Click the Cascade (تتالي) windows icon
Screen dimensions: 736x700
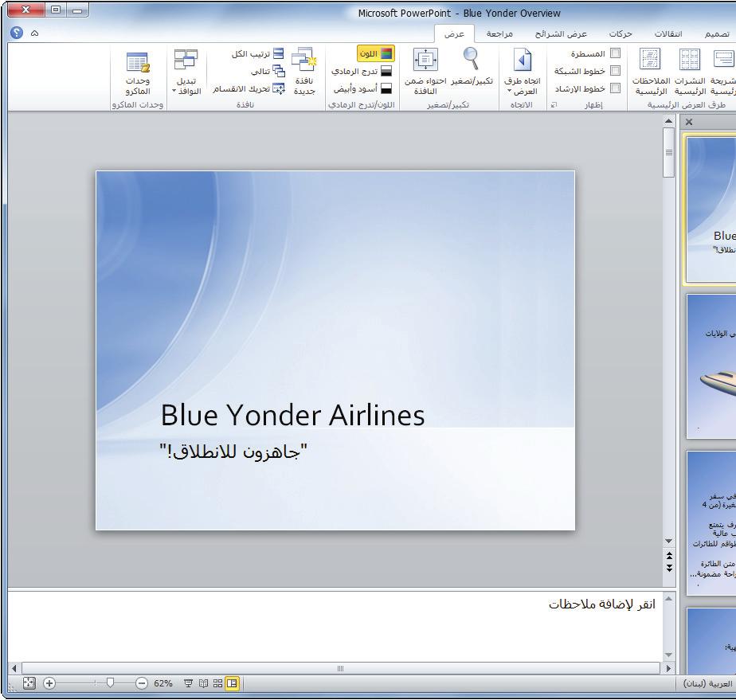(x=279, y=72)
